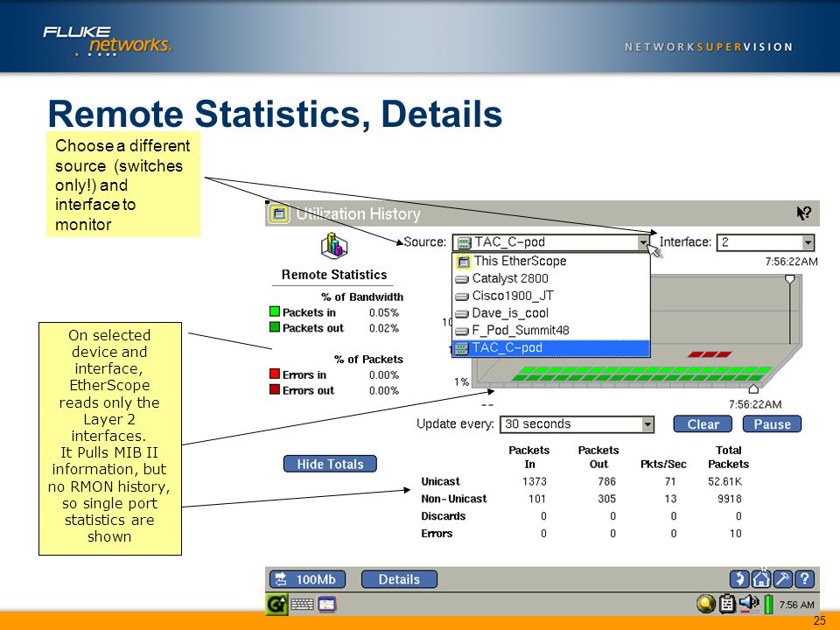Click Errors out dark red swatch
Image resolution: width=840 pixels, height=630 pixels.
coord(275,389)
